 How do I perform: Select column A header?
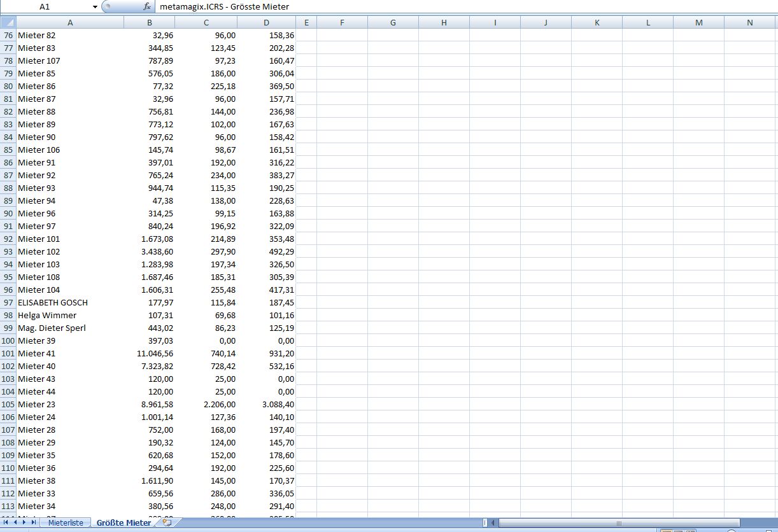click(69, 22)
